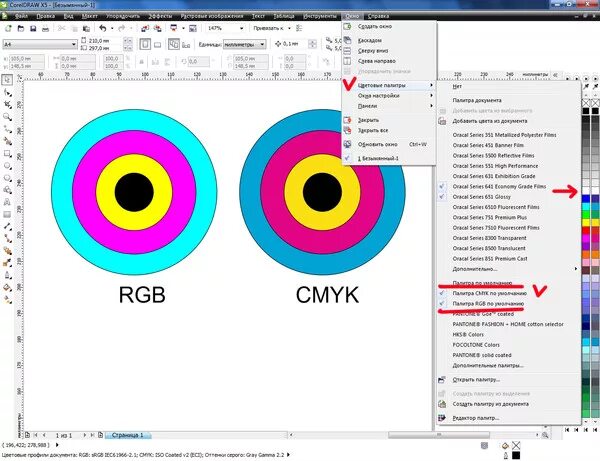Image resolution: width=600 pixels, height=461 pixels.
Task: Click the Import icon
Action: point(145,28)
